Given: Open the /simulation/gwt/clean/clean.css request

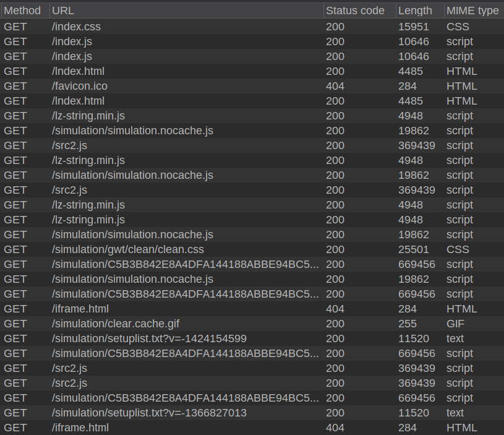Looking at the screenshot, I should coord(127,249).
